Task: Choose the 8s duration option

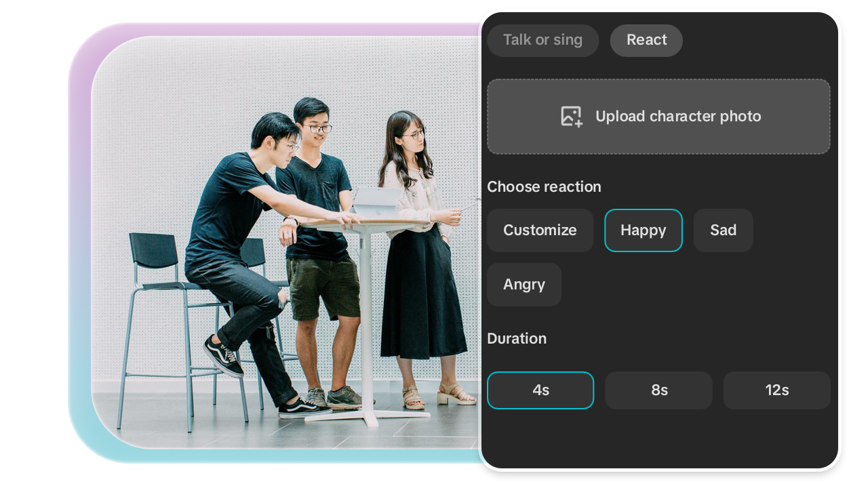Action: [658, 390]
